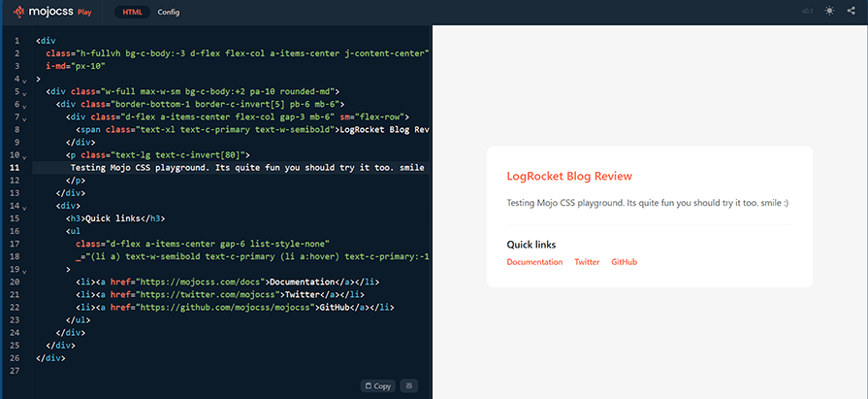Screen dimensions: 868x399
Task: Toggle light theme with the sun icon
Action: click(x=828, y=11)
